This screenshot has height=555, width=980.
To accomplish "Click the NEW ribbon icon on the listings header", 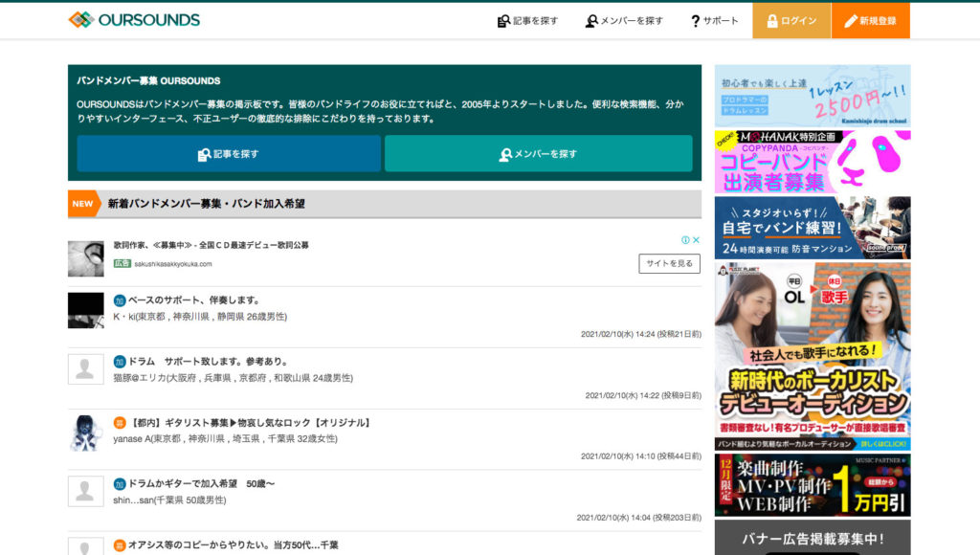I will 81,203.
